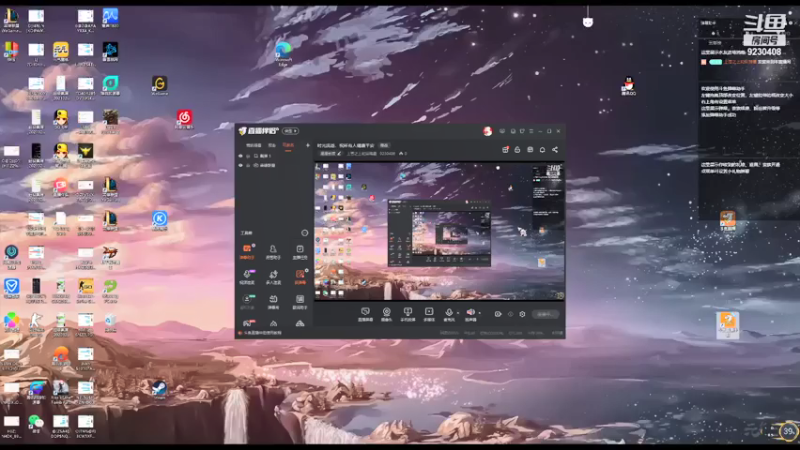Click the room number below the stream title

(387, 153)
